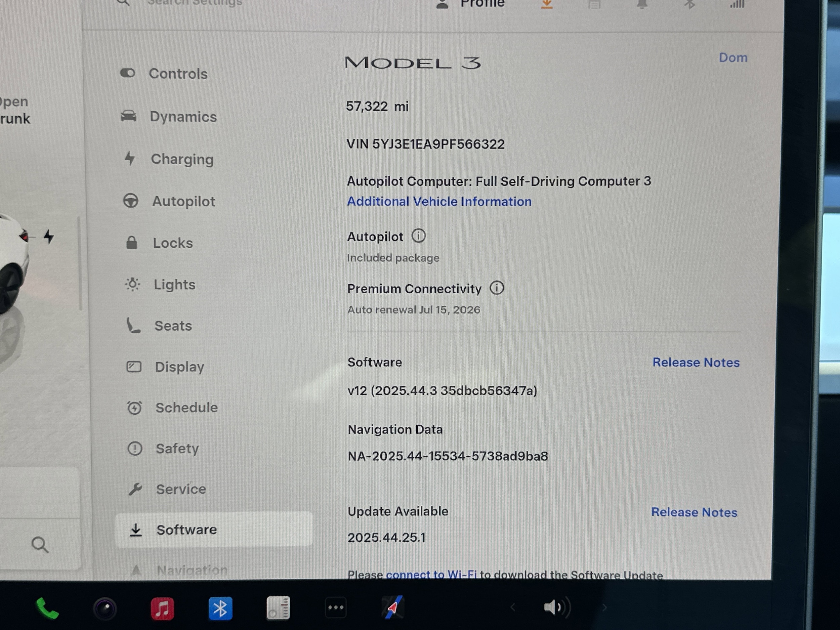The image size is (840, 630).
Task: Open the Bluetooth app in dock
Action: tap(220, 608)
